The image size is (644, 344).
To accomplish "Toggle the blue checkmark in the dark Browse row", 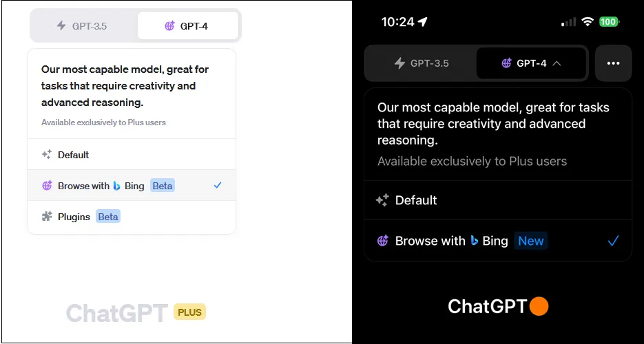I will [x=613, y=241].
